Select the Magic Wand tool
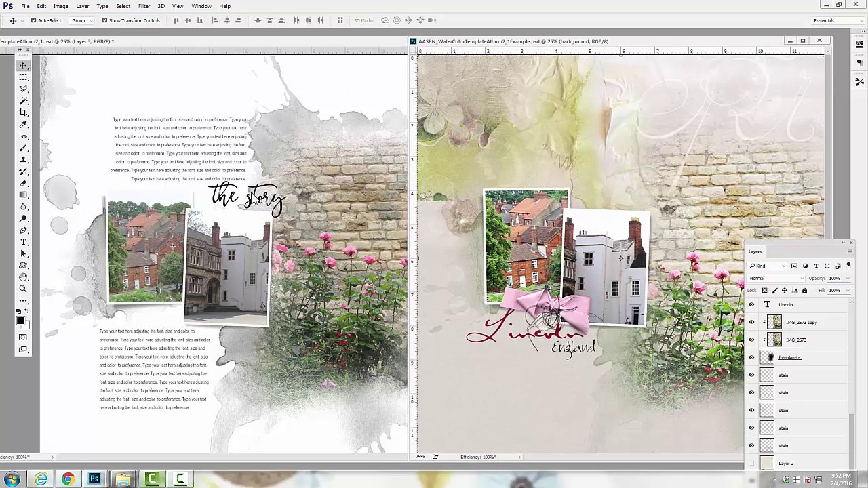Screen dimensions: 868x488 tap(23, 100)
